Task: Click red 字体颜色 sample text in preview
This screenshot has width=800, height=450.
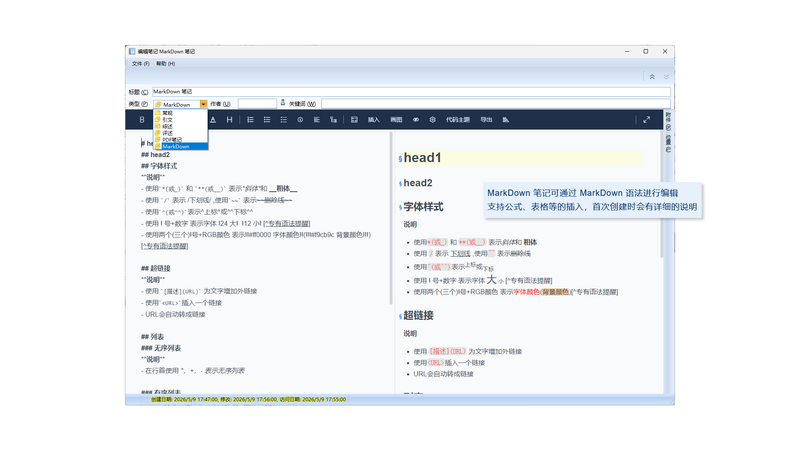Action: pyautogui.click(x=526, y=292)
